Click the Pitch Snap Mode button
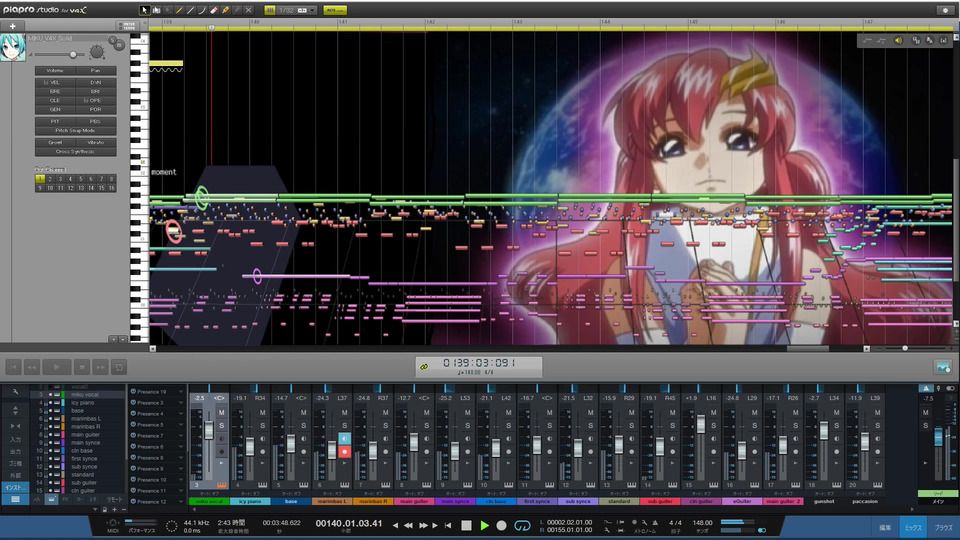This screenshot has height=540, width=960. point(75,130)
